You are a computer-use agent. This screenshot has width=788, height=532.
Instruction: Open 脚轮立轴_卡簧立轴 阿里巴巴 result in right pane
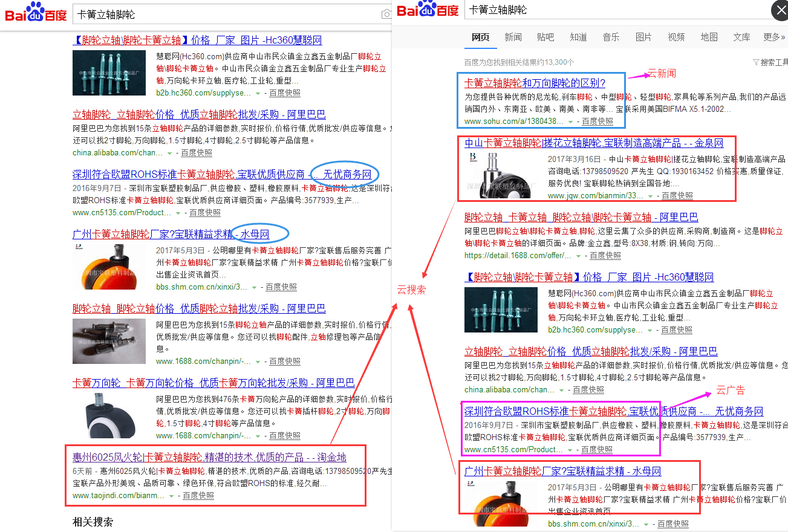(x=581, y=217)
